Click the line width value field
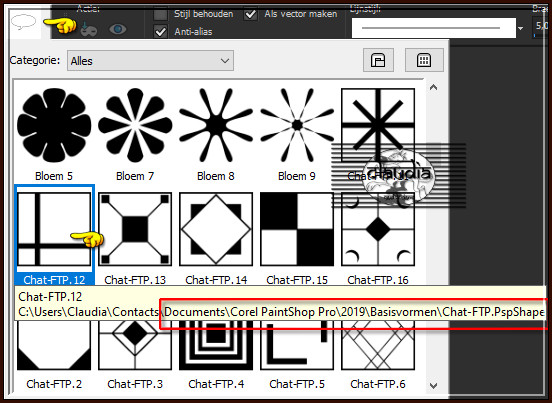This screenshot has width=552, height=403. [541, 26]
